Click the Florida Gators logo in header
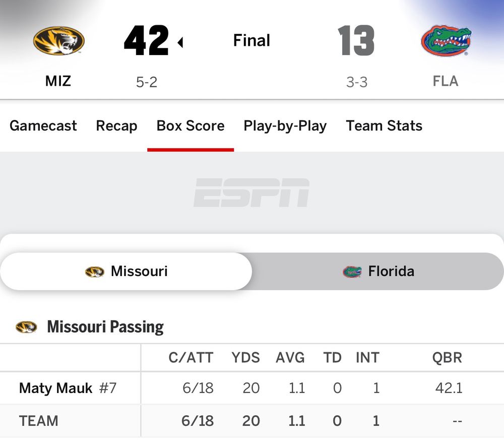This screenshot has width=504, height=443. tap(446, 41)
